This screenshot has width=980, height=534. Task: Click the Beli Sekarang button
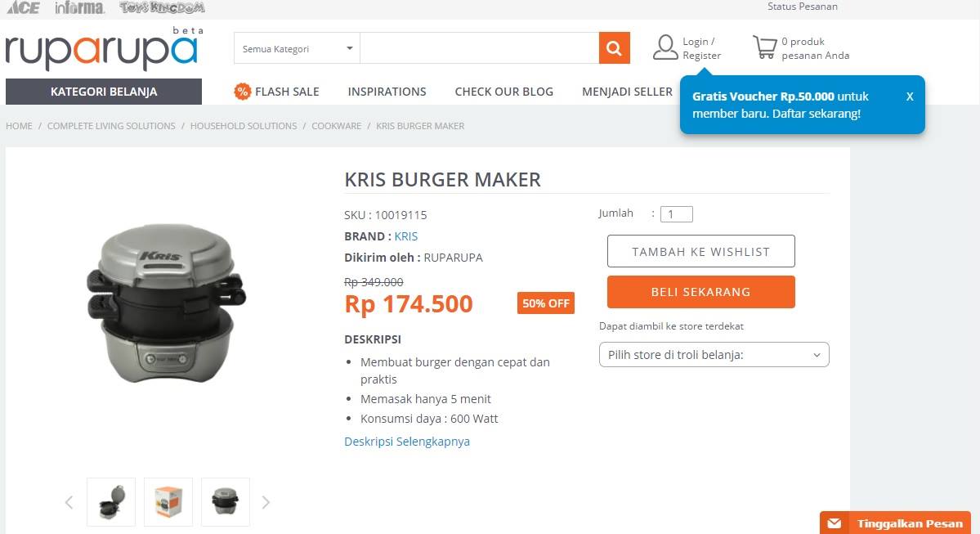point(700,292)
